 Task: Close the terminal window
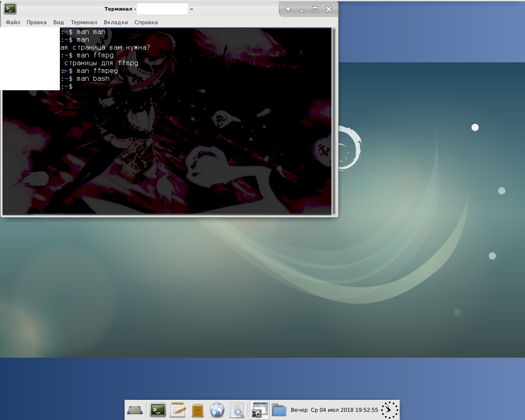pos(329,9)
